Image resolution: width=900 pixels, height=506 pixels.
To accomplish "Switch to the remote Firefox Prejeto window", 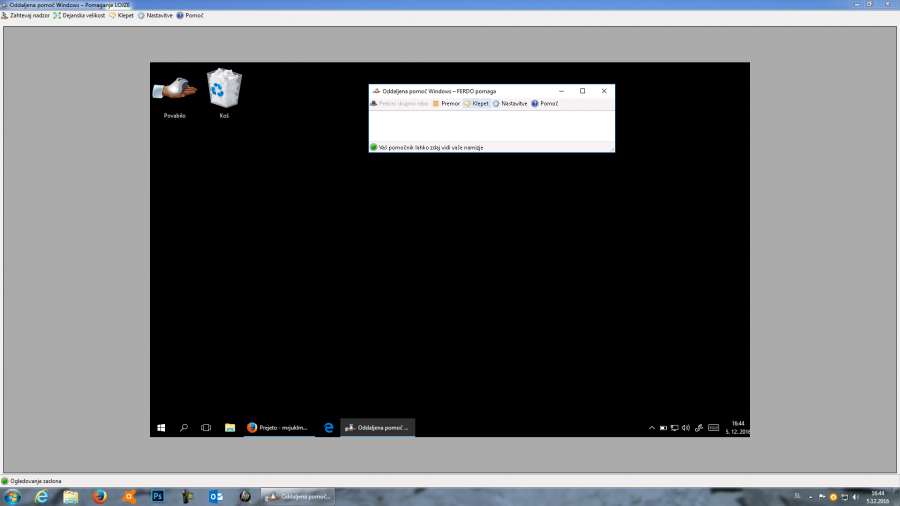I will point(279,427).
